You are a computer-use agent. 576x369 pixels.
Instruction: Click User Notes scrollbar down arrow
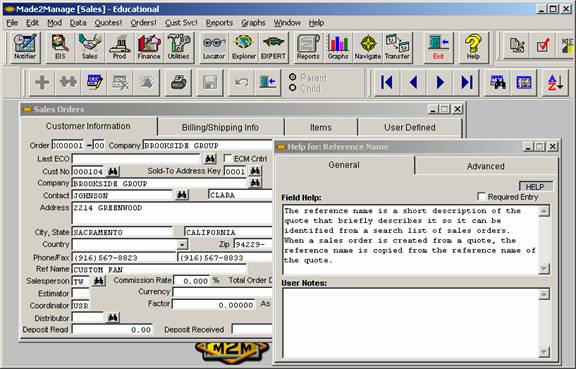(544, 352)
